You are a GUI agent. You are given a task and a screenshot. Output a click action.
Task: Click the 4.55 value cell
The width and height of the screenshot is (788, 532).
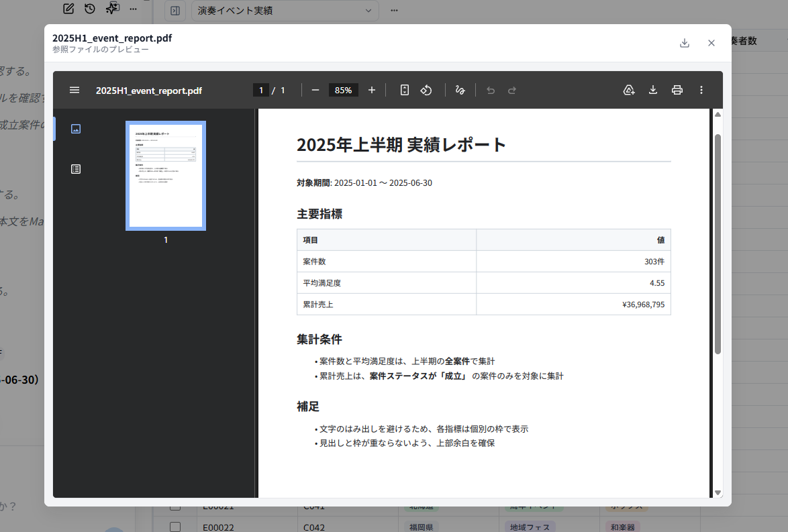click(573, 283)
